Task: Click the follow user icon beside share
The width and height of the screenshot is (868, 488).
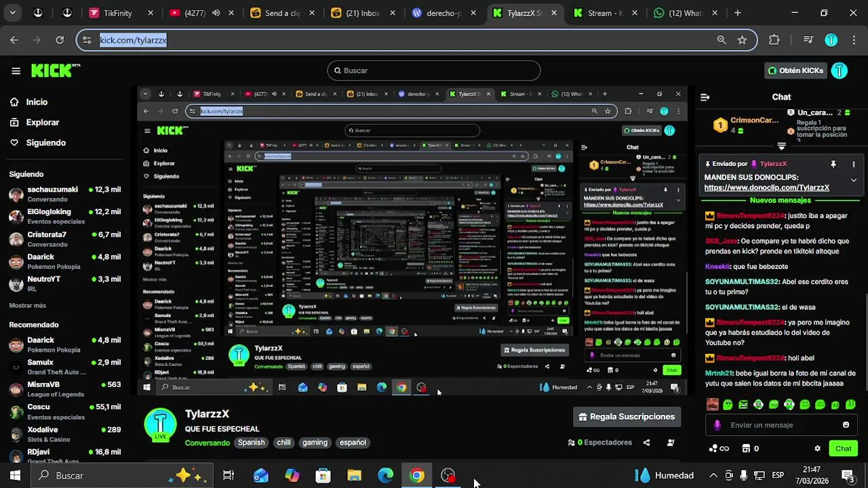Action: coord(671,443)
